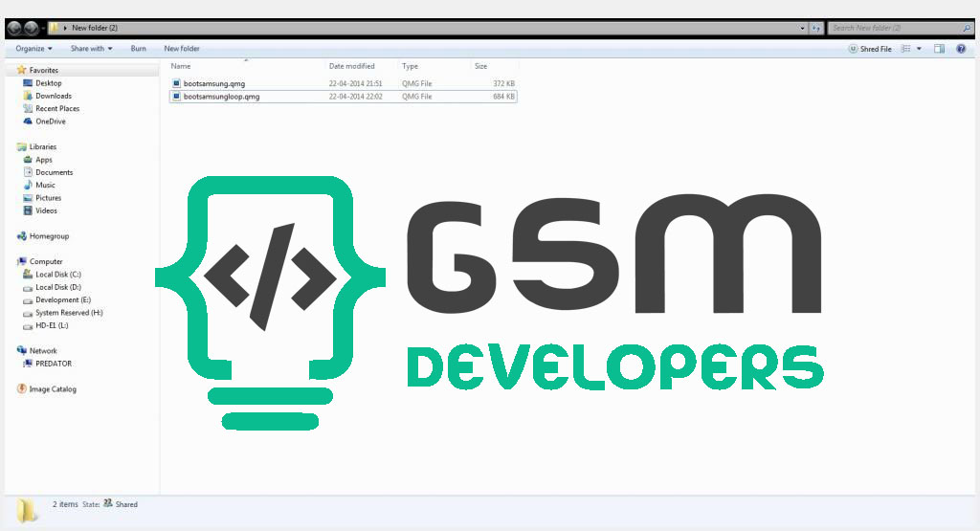Open the Music library

pyautogui.click(x=45, y=185)
